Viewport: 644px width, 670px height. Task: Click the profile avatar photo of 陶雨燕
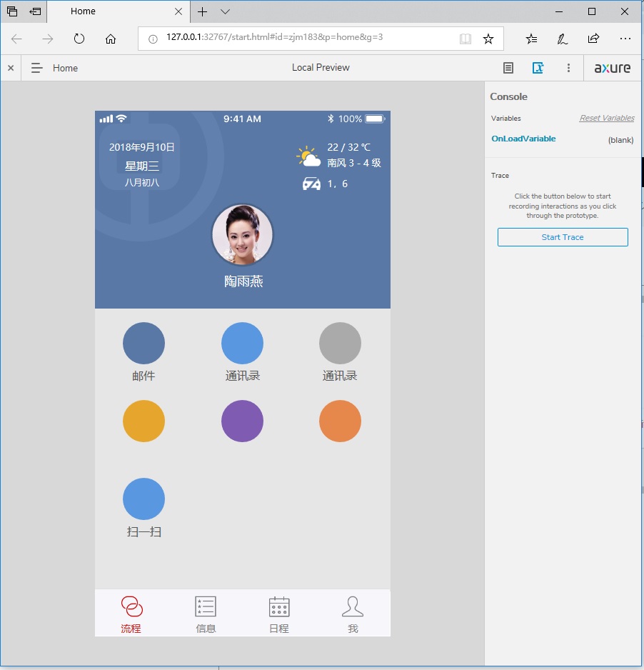[x=242, y=234]
